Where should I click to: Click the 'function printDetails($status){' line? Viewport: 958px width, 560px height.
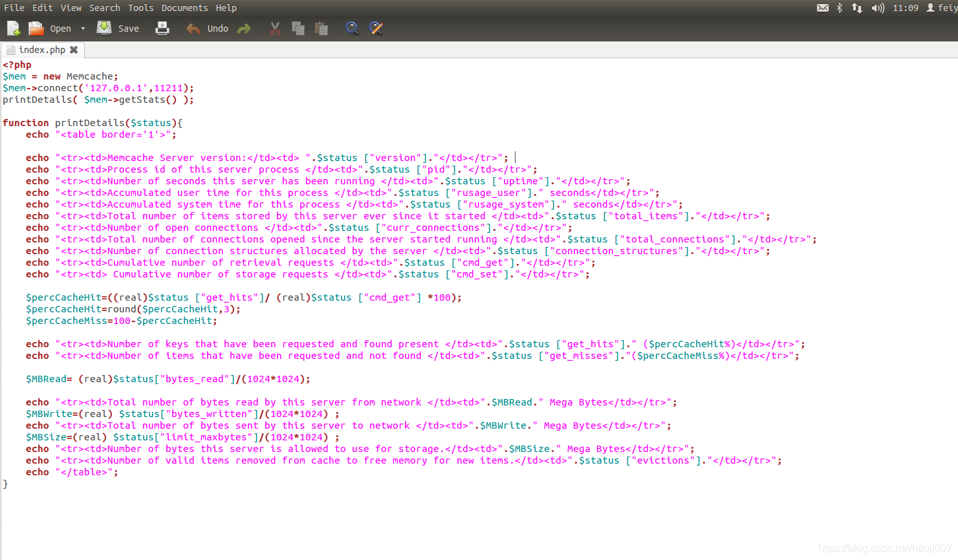93,123
